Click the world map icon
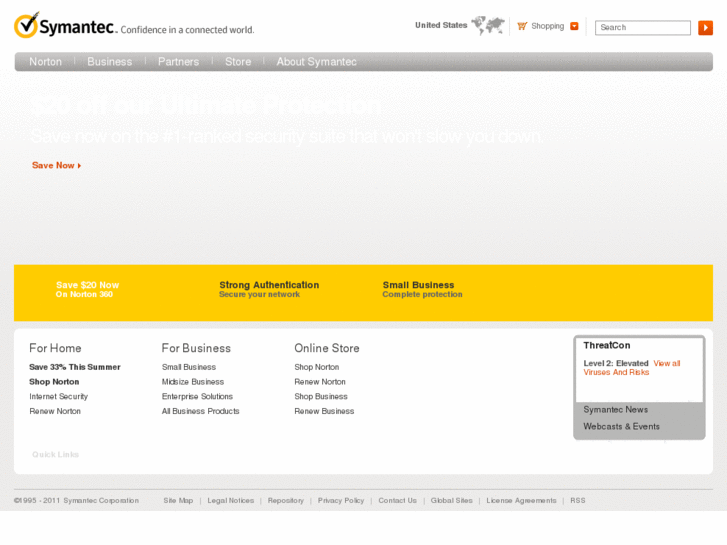This screenshot has height=545, width=727. pyautogui.click(x=487, y=25)
